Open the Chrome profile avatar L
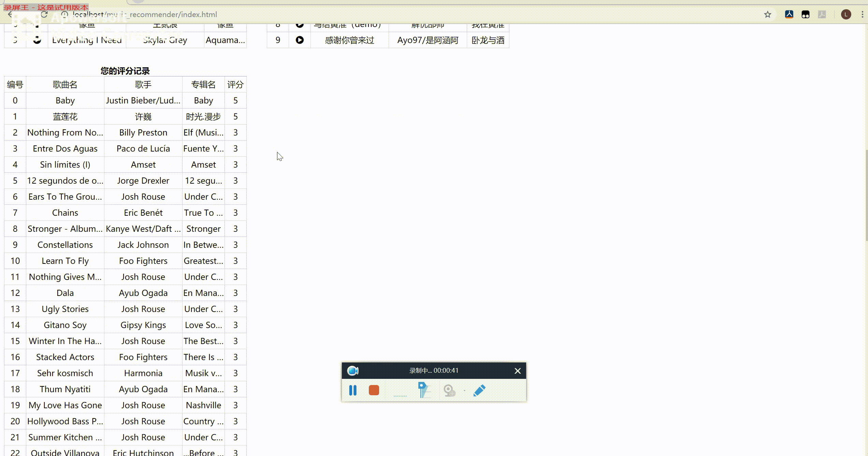 click(846, 15)
